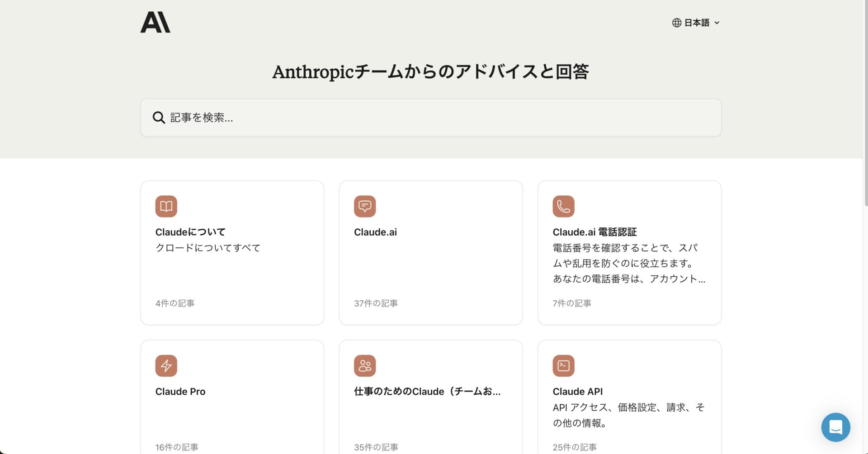
Task: Open the 日本語 language dropdown
Action: [696, 23]
